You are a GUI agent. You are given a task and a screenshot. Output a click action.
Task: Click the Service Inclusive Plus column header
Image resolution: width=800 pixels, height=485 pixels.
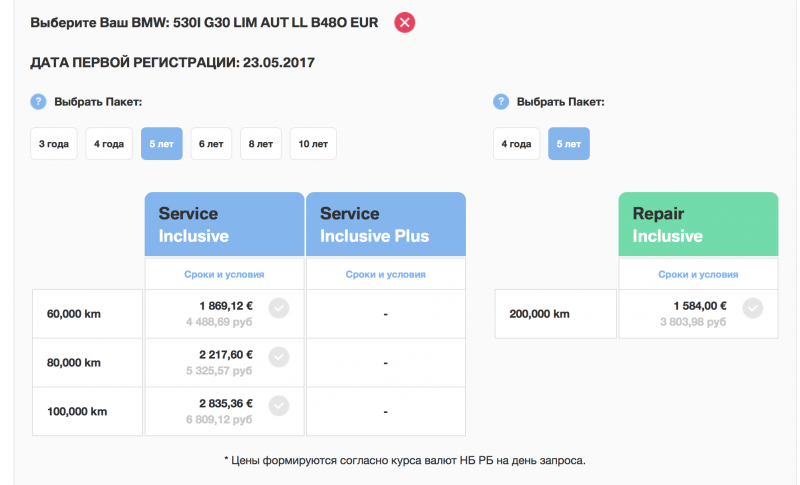[x=386, y=224]
